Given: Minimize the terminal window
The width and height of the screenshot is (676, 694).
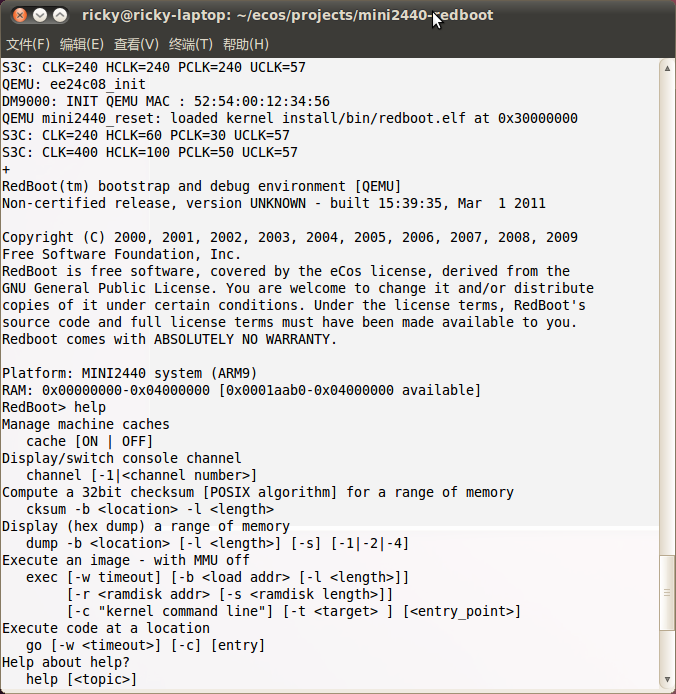Looking at the screenshot, I should 40,15.
